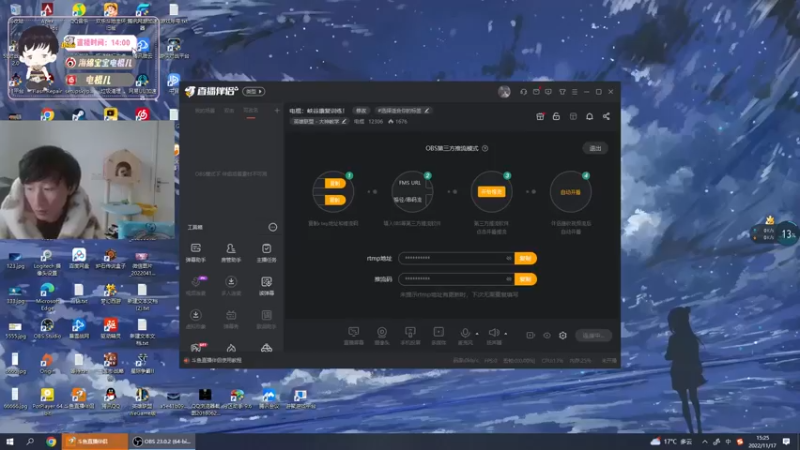800x450 pixels.
Task: Open the 弹幕助手 tool in toolbox
Action: (195, 253)
